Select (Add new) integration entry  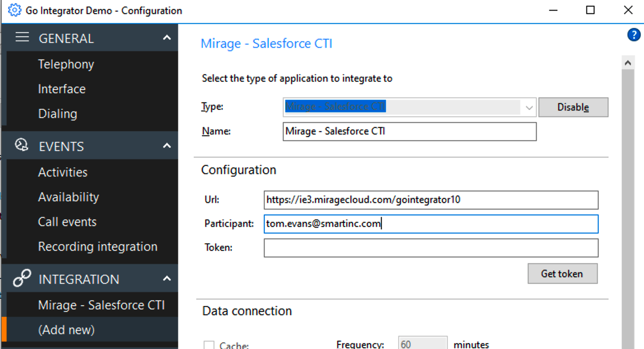click(66, 330)
